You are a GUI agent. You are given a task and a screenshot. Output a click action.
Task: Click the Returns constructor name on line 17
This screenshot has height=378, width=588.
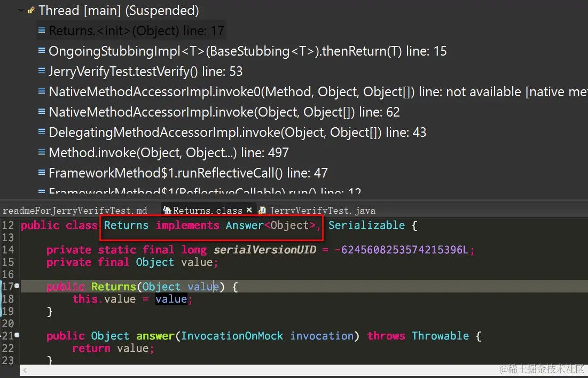point(113,287)
